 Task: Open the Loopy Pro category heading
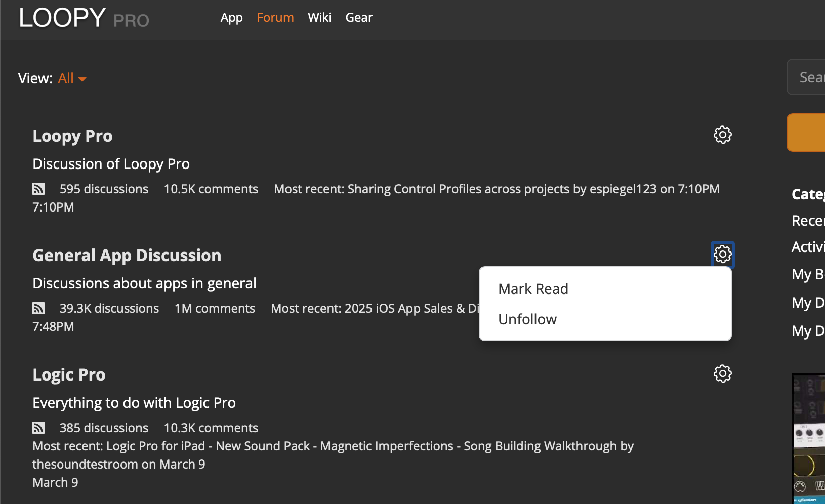[72, 136]
